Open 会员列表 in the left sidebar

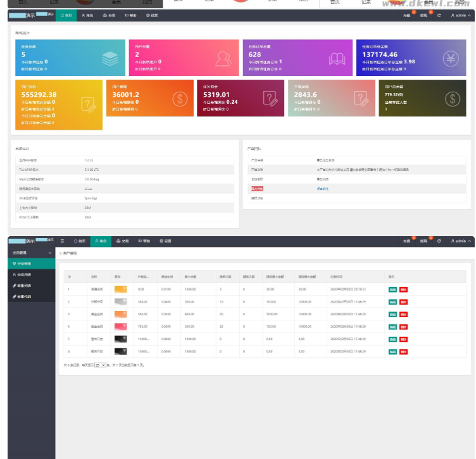point(24,275)
